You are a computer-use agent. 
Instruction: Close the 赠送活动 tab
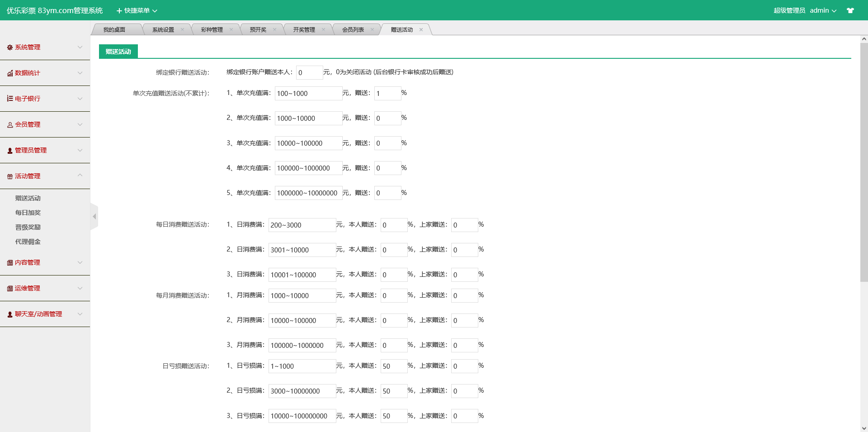click(421, 29)
